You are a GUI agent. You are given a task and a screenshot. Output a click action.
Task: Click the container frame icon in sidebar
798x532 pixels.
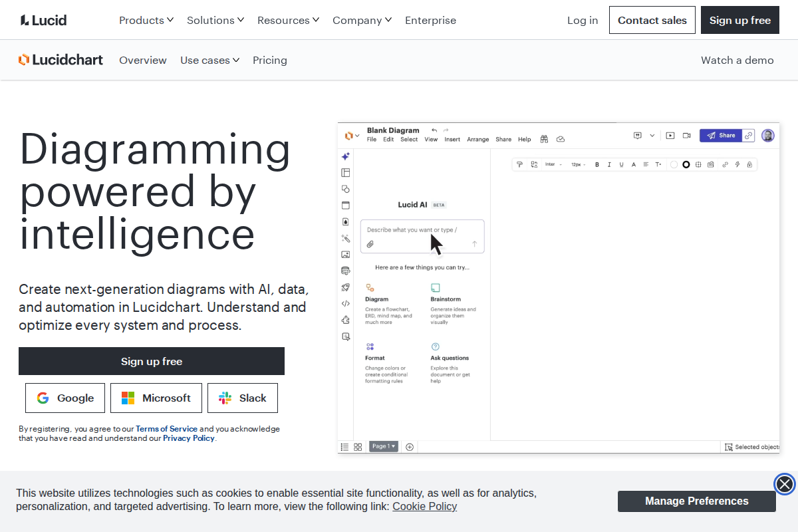(x=345, y=205)
